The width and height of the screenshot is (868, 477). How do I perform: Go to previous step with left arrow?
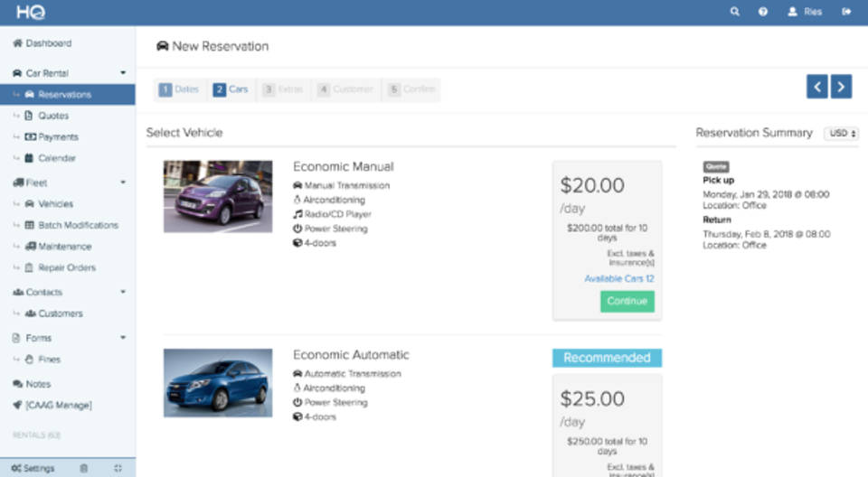pyautogui.click(x=817, y=87)
